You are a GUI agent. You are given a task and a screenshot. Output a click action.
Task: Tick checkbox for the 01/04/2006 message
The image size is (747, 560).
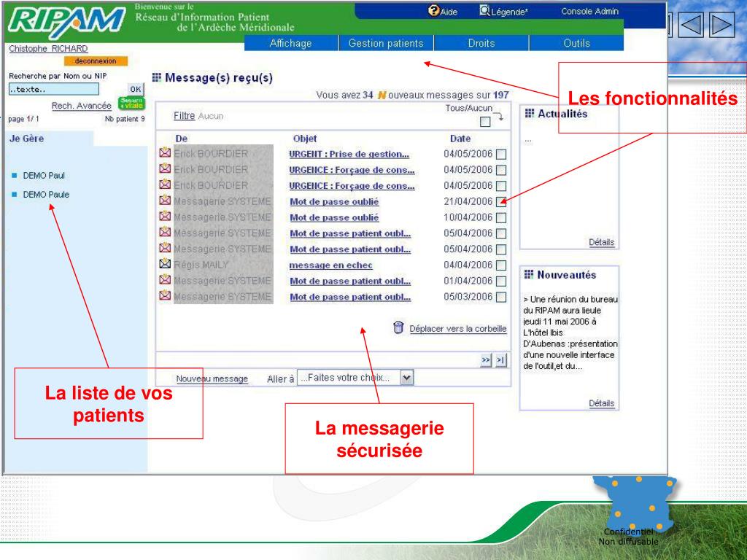coord(500,281)
